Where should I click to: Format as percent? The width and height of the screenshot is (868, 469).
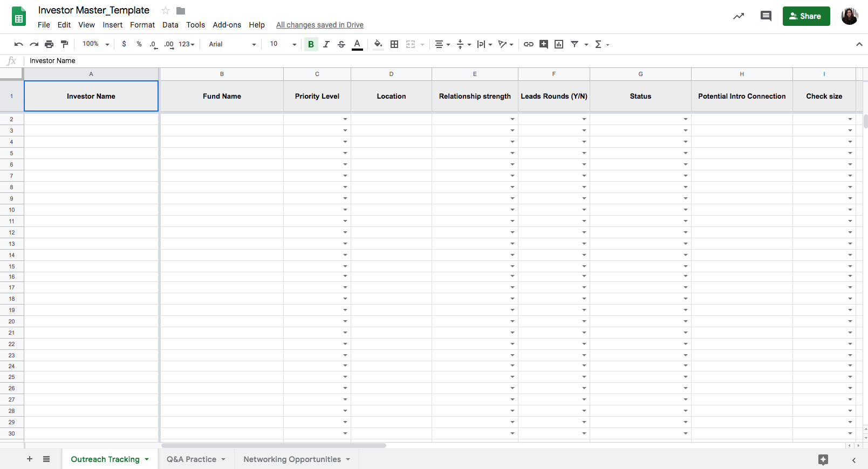(139, 44)
